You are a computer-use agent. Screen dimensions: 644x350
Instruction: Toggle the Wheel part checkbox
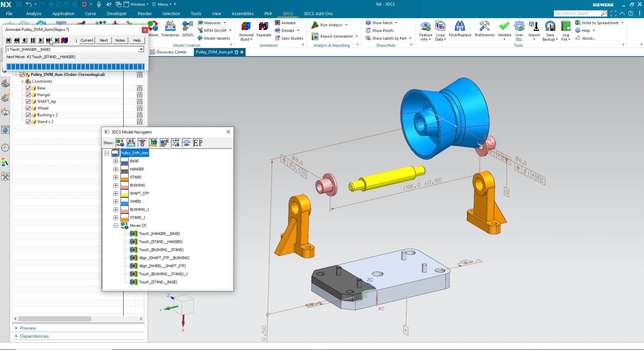tap(28, 108)
